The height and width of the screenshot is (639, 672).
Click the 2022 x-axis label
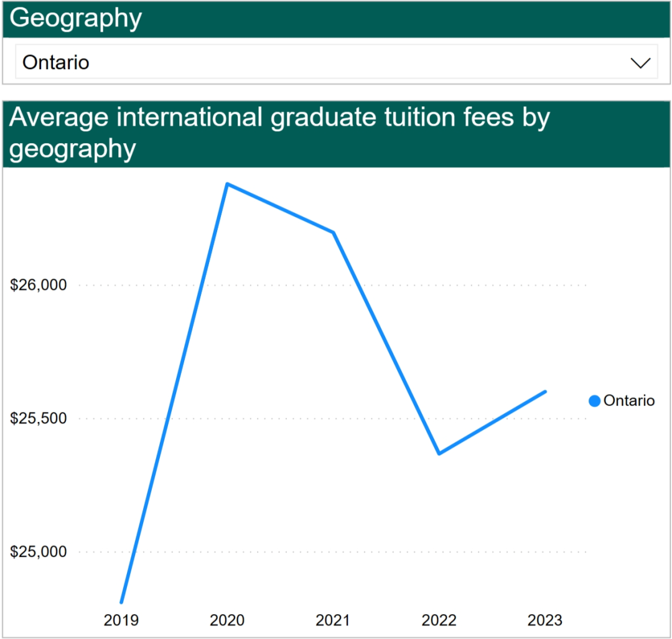(439, 620)
